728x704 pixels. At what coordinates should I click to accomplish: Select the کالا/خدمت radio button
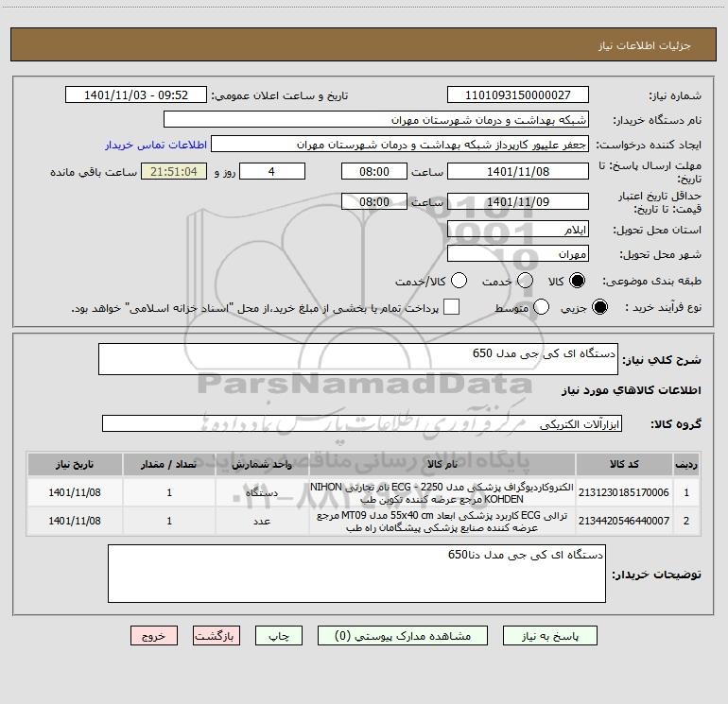[459, 281]
